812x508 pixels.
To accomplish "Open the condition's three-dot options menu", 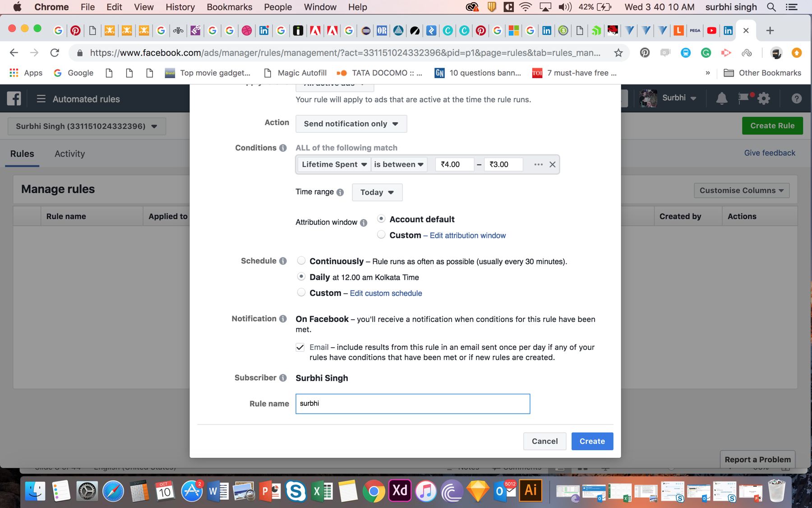I will tap(538, 164).
